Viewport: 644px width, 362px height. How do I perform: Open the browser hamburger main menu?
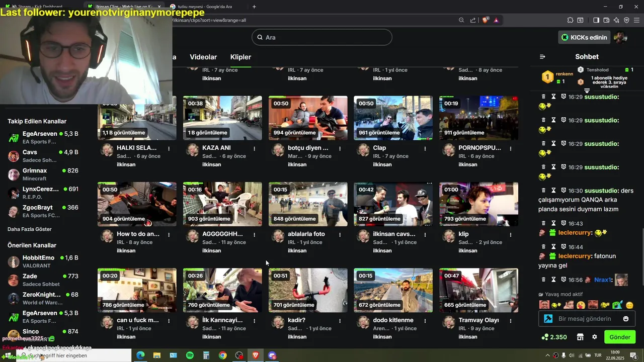coord(637,20)
